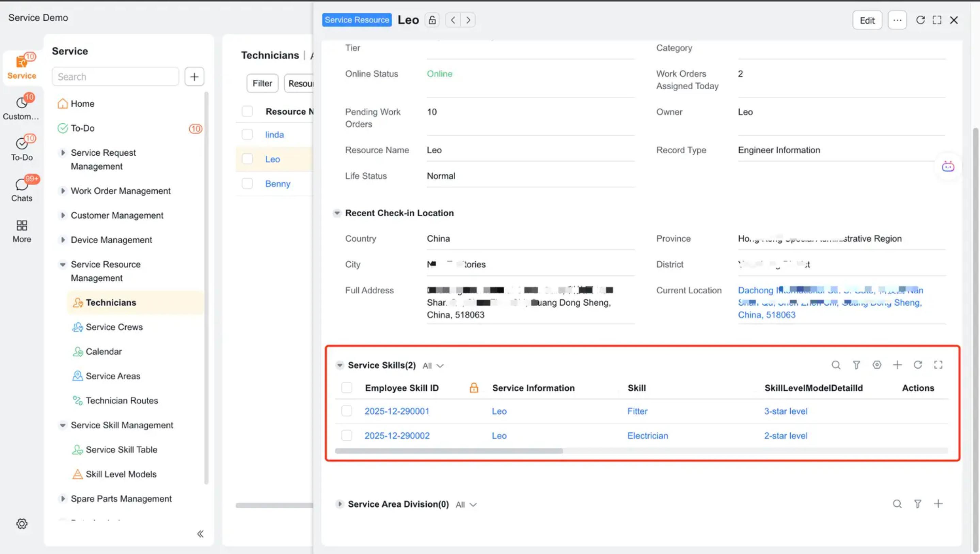Viewport: 980px width, 554px height.
Task: Open the linda technician link
Action: pos(274,134)
